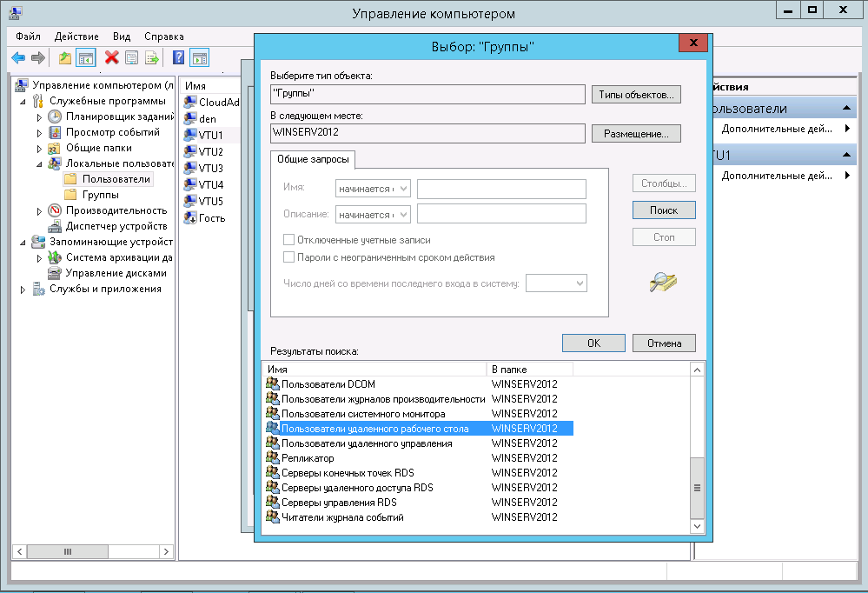This screenshot has width=868, height=593.
Task: Click the Управление дисками icon
Action: (x=54, y=273)
